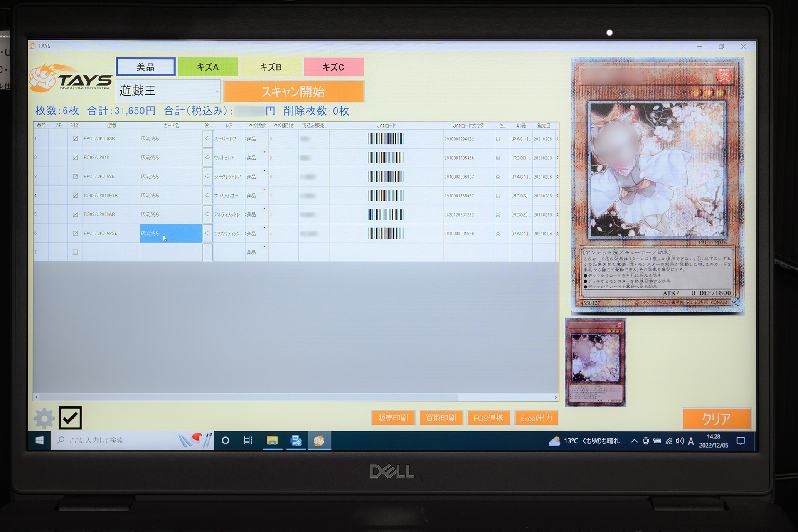Image resolution: width=798 pixels, height=532 pixels.
Task: Click candidate button in row RC02/JP009AR
Action: (x=207, y=214)
